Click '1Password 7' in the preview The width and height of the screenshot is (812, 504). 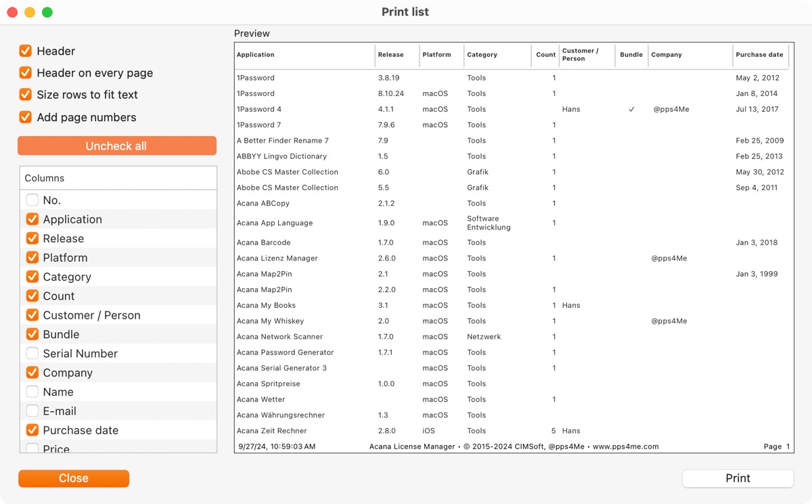pos(258,124)
